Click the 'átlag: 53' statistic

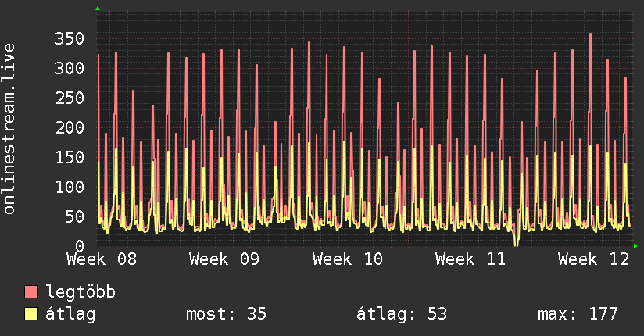(x=401, y=314)
